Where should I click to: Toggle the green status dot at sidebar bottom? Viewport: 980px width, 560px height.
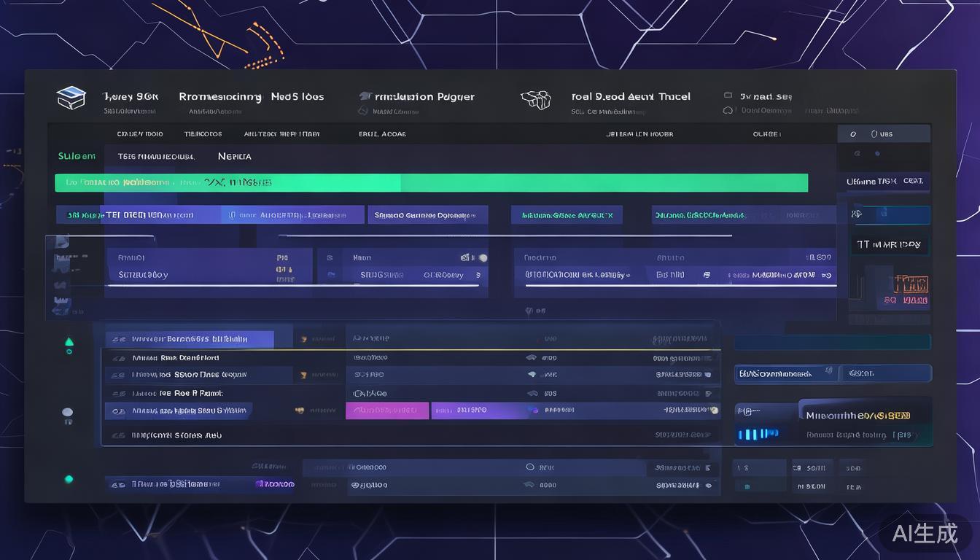(69, 479)
